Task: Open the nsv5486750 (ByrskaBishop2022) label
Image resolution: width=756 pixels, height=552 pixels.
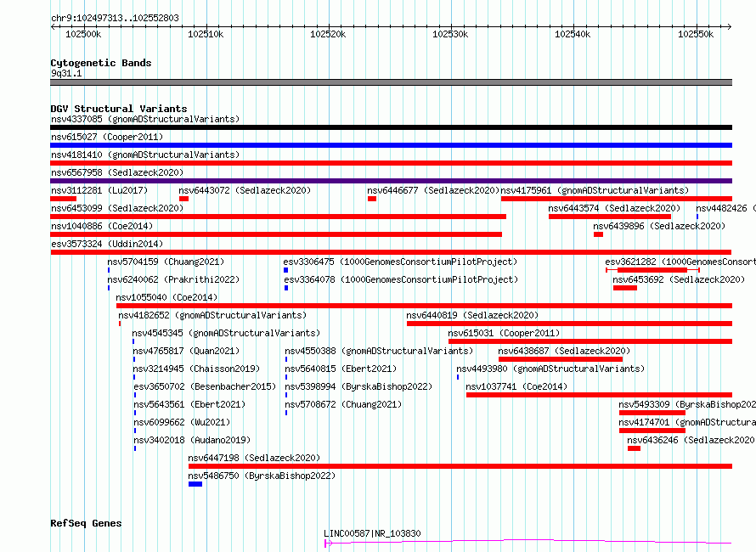Action: [262, 476]
